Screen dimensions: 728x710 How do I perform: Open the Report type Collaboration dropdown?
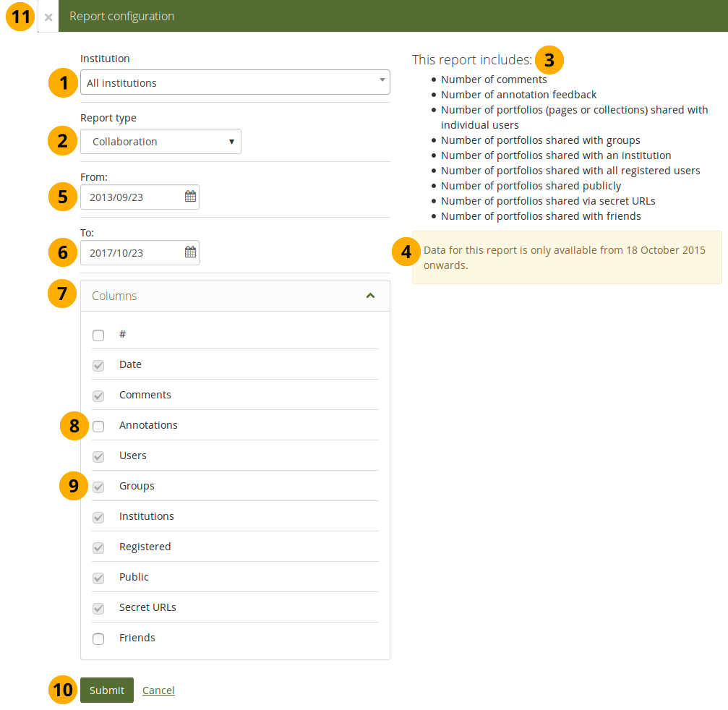pos(160,142)
